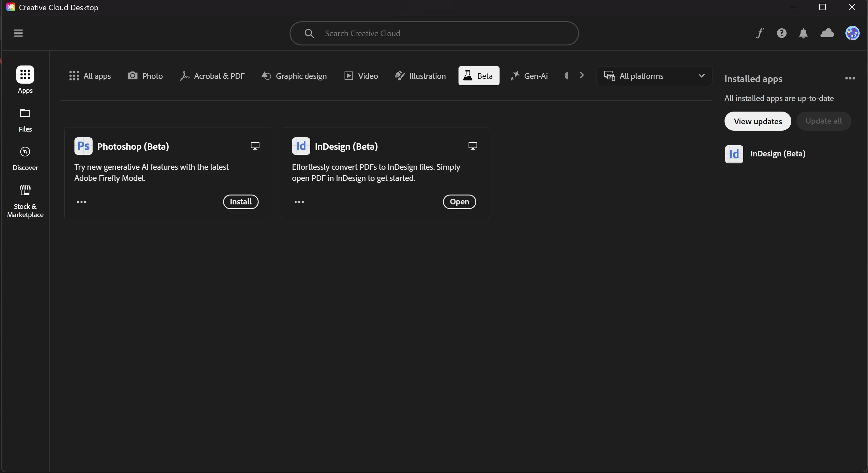Open Photoshop (Beta) card more options
Viewport: 868px width, 473px height.
coord(81,202)
